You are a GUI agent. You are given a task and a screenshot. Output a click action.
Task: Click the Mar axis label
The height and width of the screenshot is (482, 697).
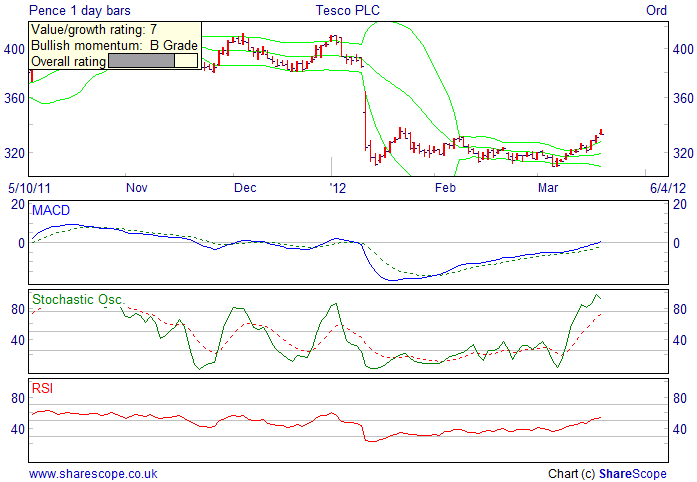(x=548, y=188)
